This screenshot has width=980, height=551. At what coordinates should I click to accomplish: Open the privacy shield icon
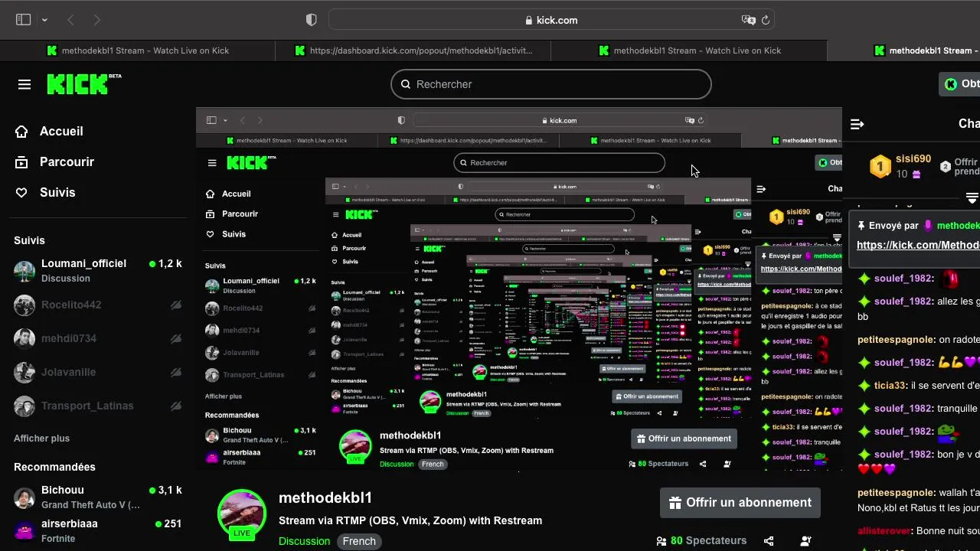click(x=312, y=20)
